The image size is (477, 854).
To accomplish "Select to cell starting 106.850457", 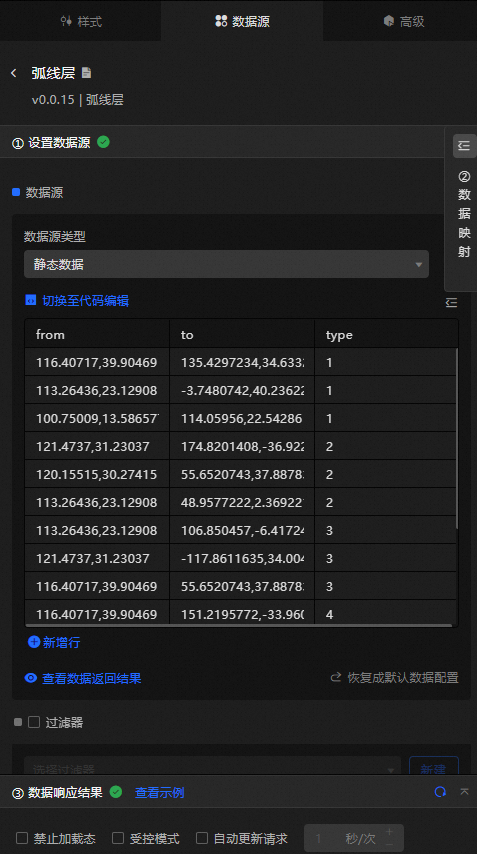I will point(242,530).
